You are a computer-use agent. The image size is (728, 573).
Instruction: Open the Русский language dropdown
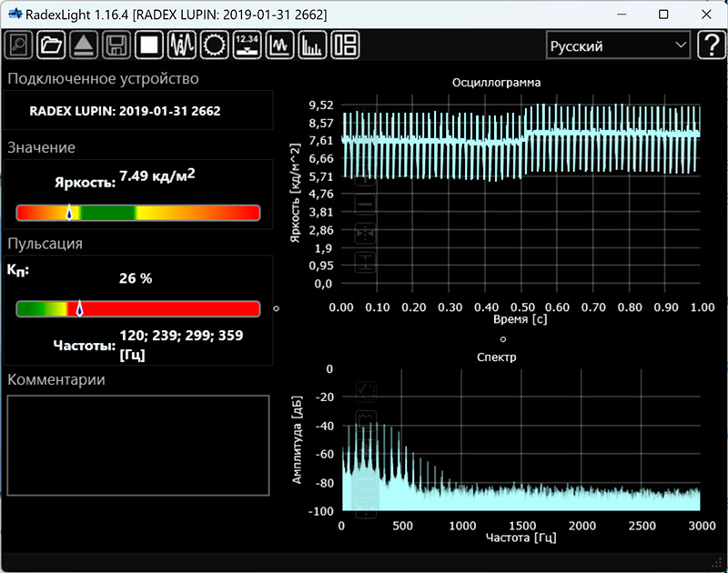618,45
